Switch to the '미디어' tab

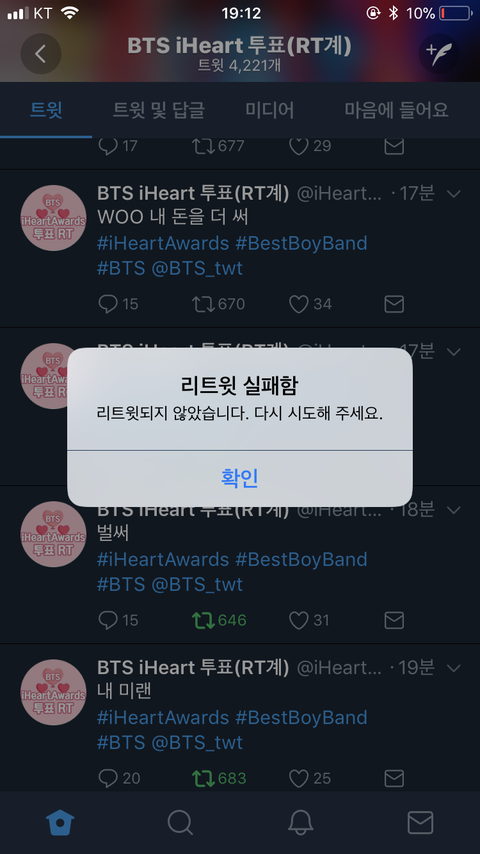(x=270, y=111)
